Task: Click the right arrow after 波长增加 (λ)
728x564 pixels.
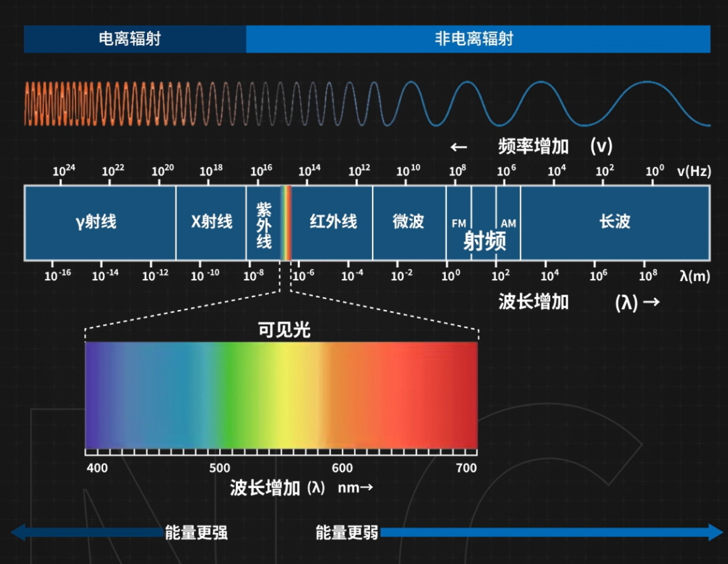Action: pyautogui.click(x=651, y=302)
